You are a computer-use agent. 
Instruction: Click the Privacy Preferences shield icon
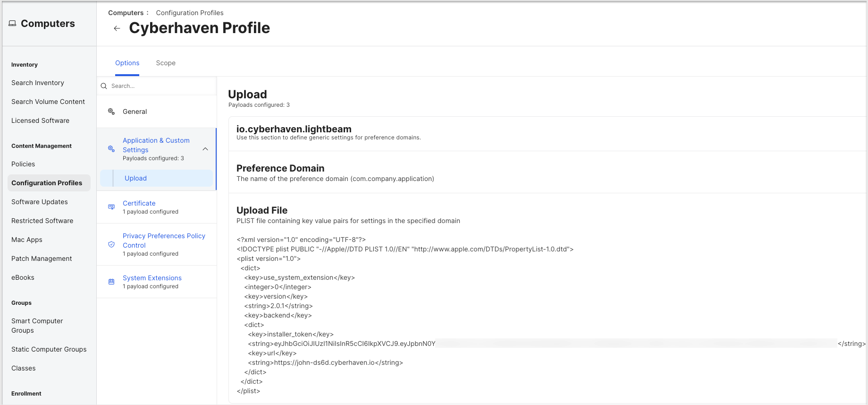(x=111, y=244)
